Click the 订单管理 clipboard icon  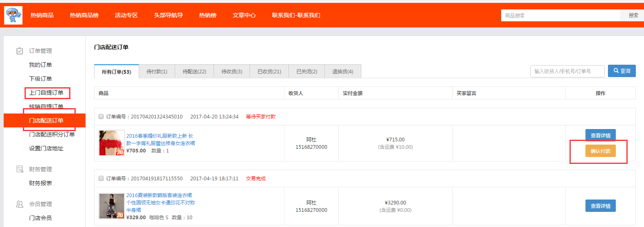click(x=20, y=51)
